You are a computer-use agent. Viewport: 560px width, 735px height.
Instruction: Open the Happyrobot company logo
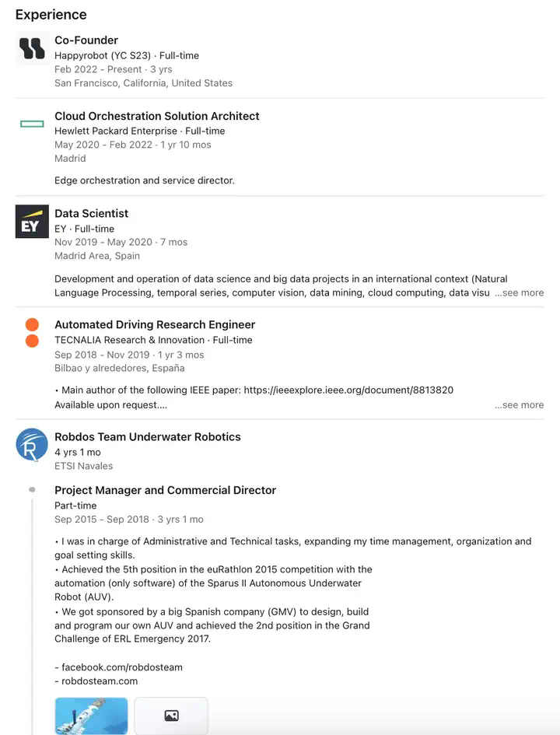click(32, 48)
